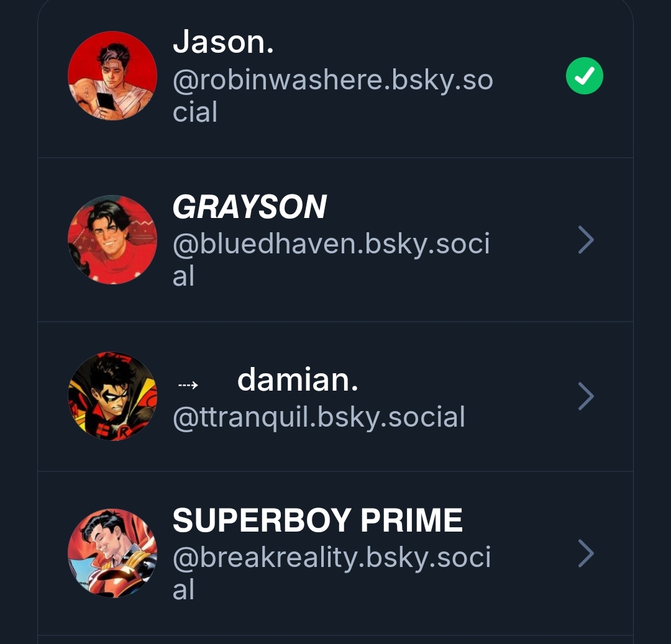671x644 pixels.
Task: Click the @robinwashere.bsky.social handle
Action: (x=333, y=96)
